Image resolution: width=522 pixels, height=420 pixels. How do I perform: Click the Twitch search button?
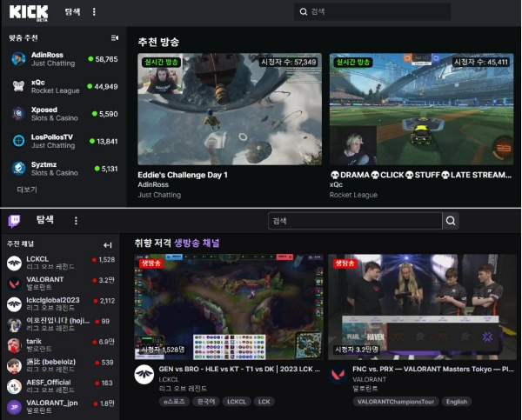point(451,221)
